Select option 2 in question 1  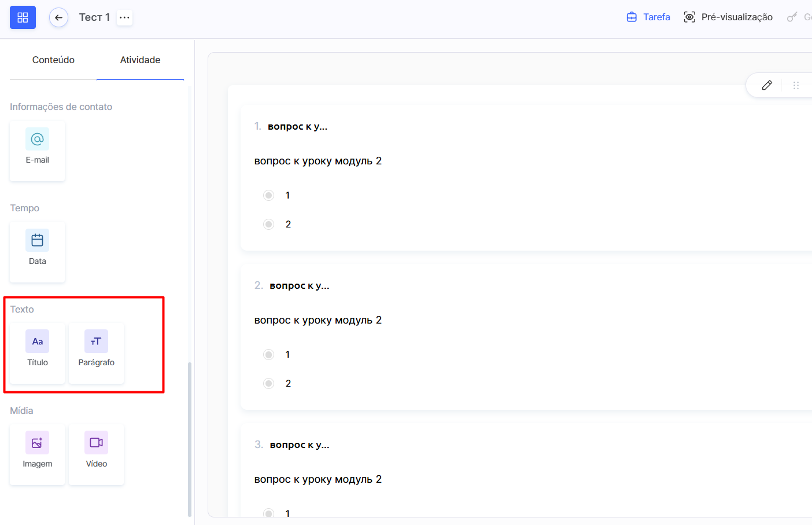pyautogui.click(x=268, y=224)
